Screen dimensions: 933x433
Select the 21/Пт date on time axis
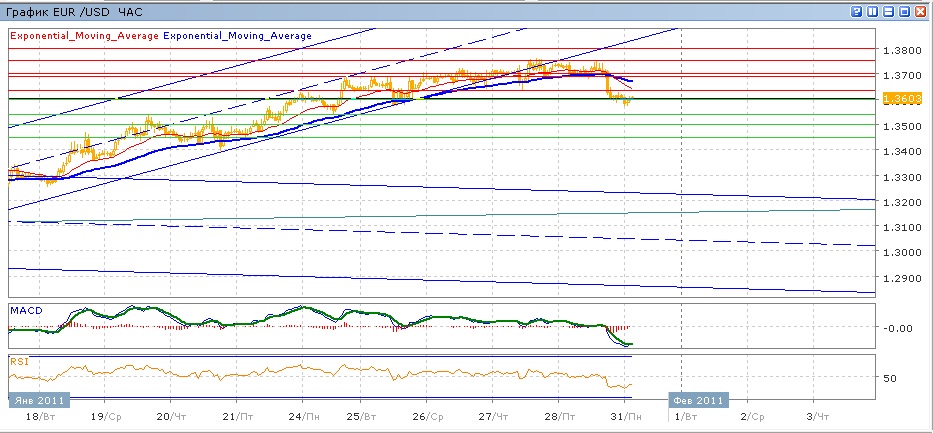(239, 416)
